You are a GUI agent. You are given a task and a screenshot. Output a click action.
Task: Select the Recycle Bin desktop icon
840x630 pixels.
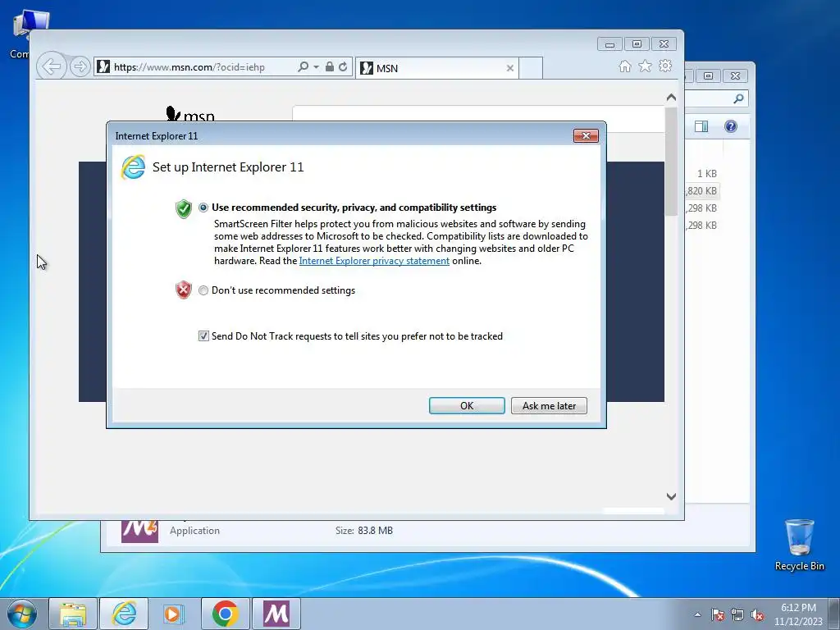point(799,545)
